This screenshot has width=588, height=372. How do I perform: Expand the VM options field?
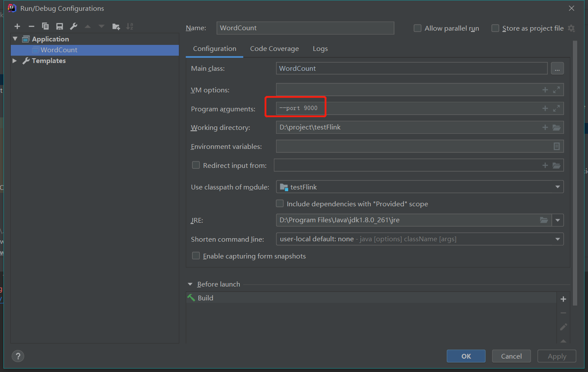coord(556,90)
